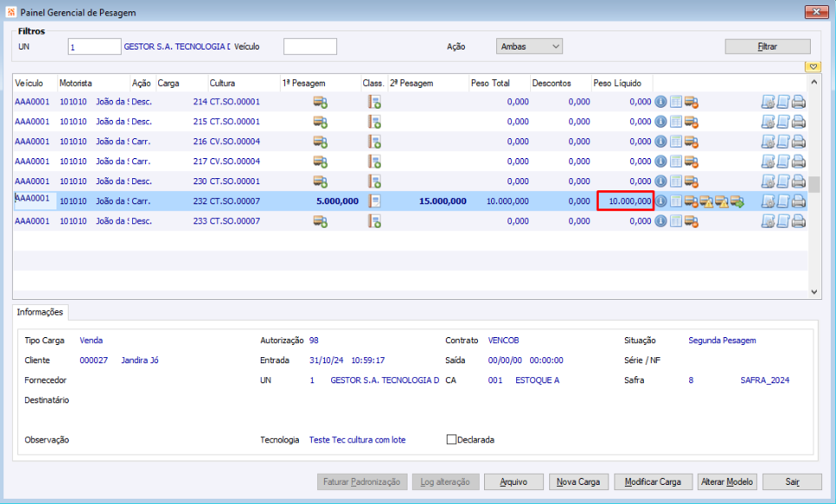Open classification icon for carga 215
The image size is (836, 504).
(x=375, y=122)
